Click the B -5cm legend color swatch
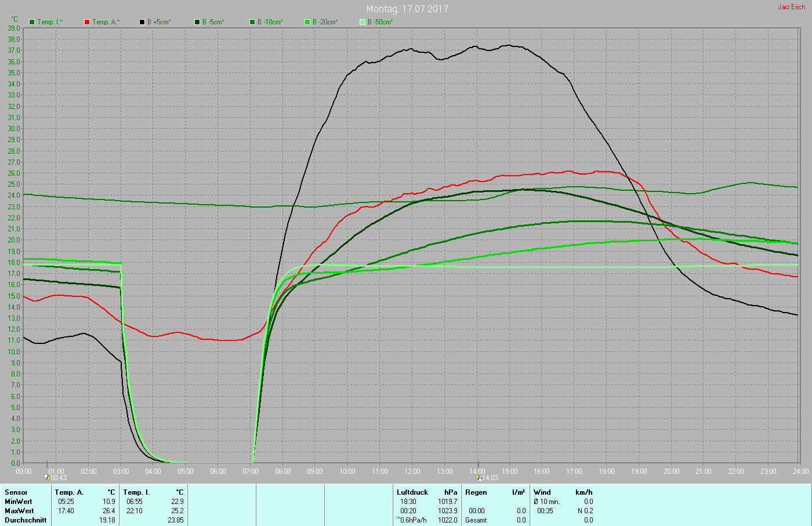 [x=197, y=22]
